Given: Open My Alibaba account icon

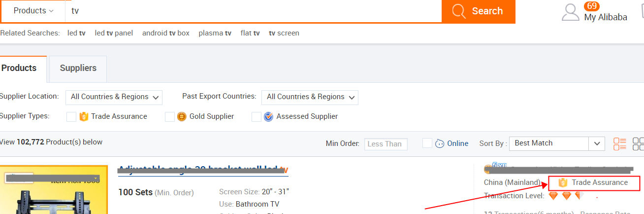Looking at the screenshot, I should click(x=571, y=12).
